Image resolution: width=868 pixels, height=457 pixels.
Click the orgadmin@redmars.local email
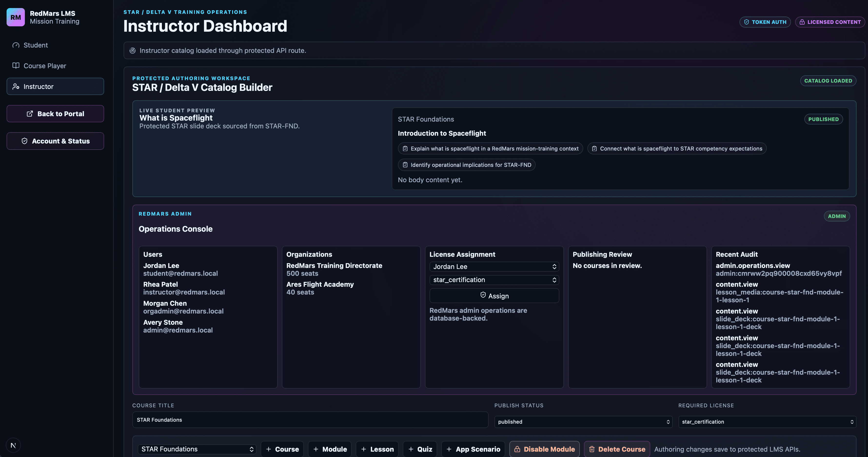click(x=183, y=311)
